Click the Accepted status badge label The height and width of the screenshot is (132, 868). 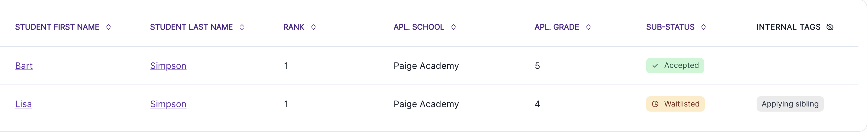[681, 65]
